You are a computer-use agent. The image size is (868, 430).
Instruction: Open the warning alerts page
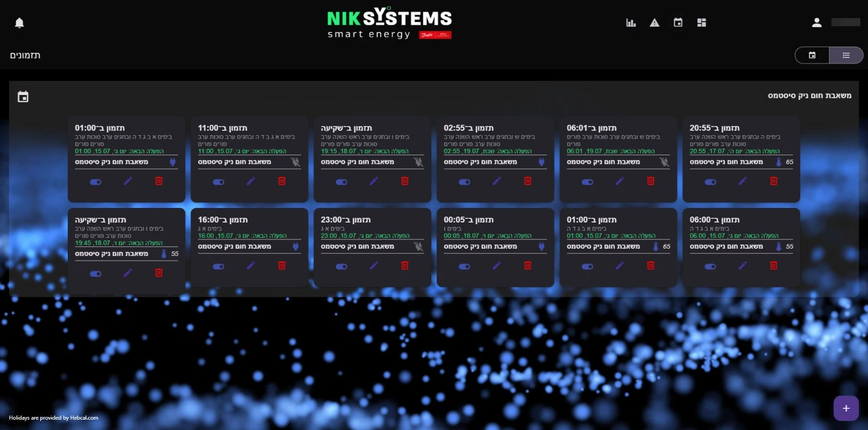(655, 23)
